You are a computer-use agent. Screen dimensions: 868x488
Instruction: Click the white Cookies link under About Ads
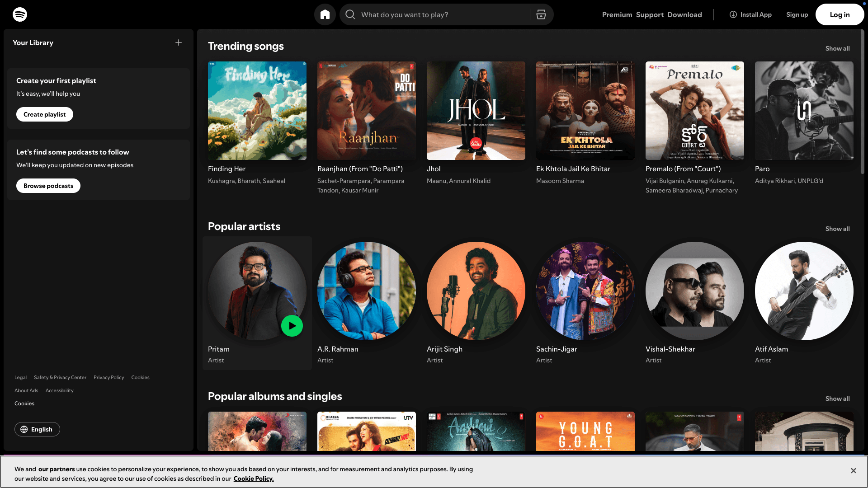pyautogui.click(x=24, y=404)
